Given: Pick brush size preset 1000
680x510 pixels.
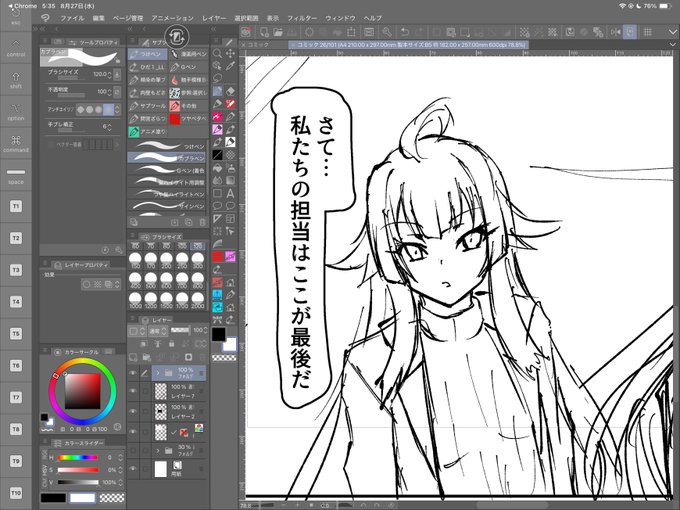Looking at the screenshot, I should click(135, 300).
